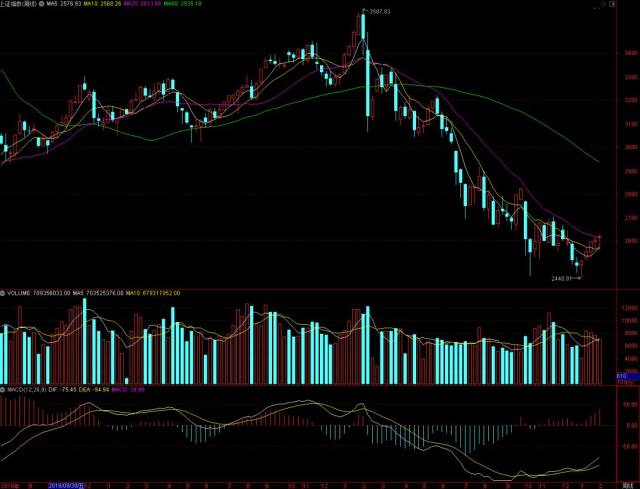Screen dimensions: 640x489
Task: Click the 2440.91 low price marker
Action: (x=561, y=278)
